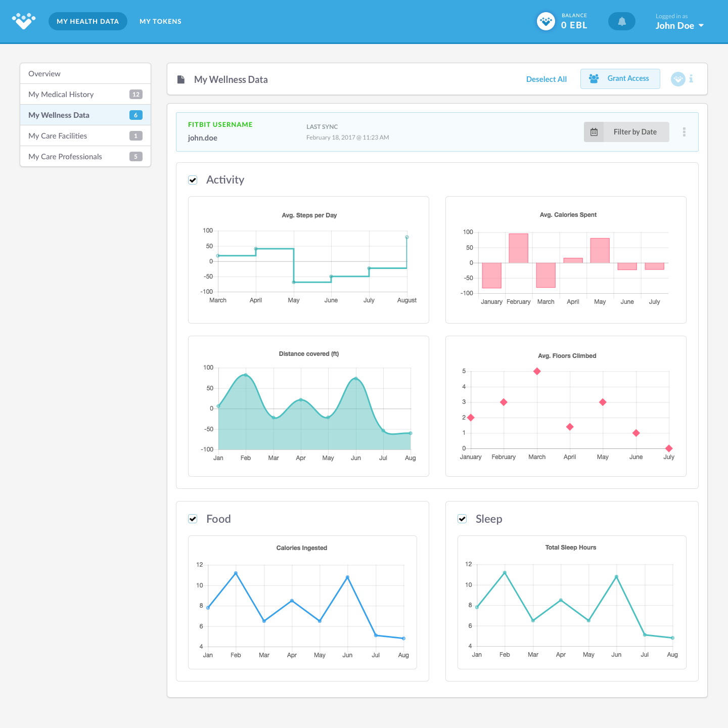728x728 pixels.
Task: Click the Avg. Calories Spent chart title
Action: (568, 215)
